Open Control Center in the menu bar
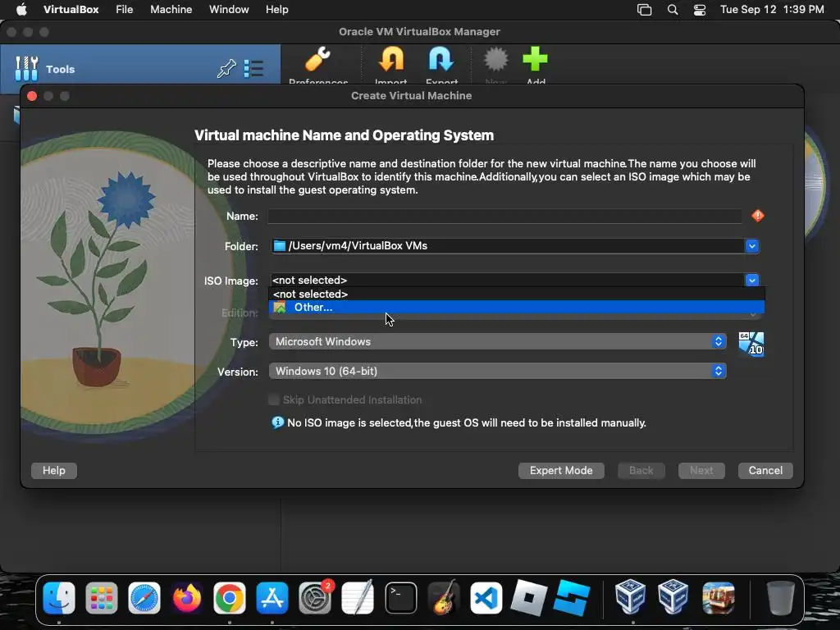 click(x=699, y=10)
